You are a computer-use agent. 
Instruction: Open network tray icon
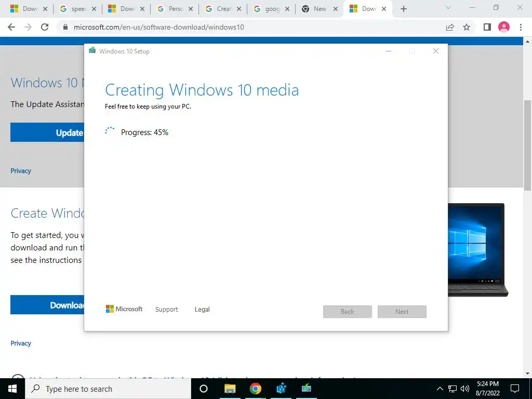(x=453, y=389)
